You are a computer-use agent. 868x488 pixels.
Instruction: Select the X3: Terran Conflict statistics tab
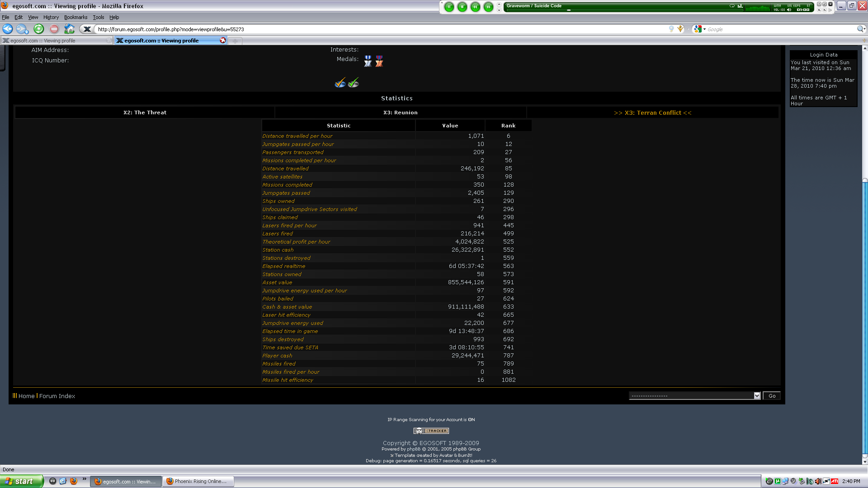653,113
